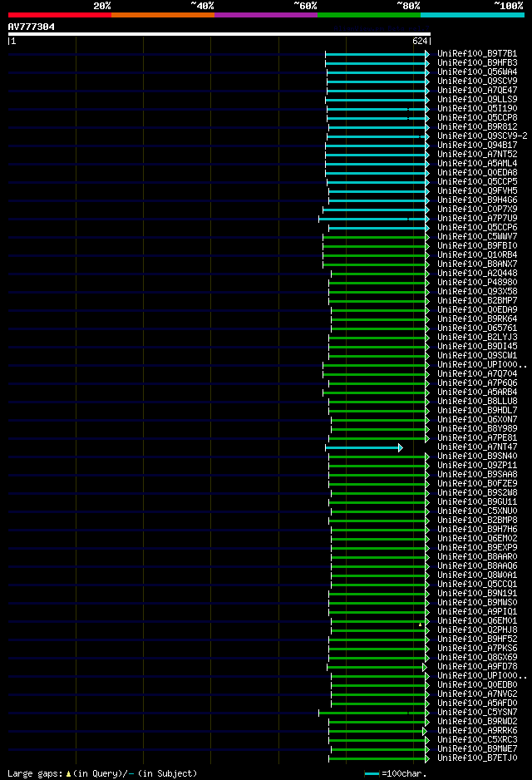532x780 pixels.
Task: Select hit UniRef100_Q94B17
Action: (477, 146)
